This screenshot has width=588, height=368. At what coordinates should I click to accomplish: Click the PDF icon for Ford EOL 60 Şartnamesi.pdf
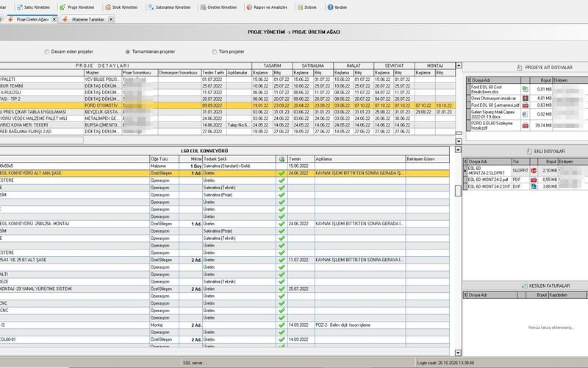525,105
